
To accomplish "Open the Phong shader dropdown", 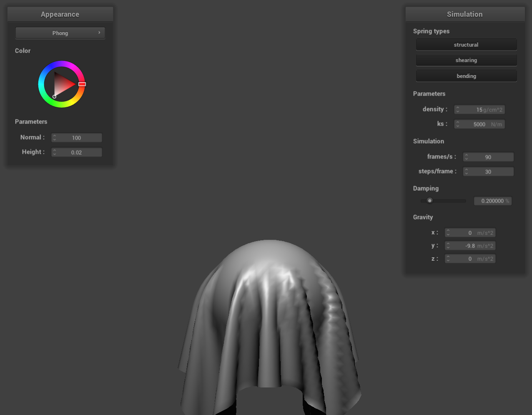I will [x=60, y=33].
